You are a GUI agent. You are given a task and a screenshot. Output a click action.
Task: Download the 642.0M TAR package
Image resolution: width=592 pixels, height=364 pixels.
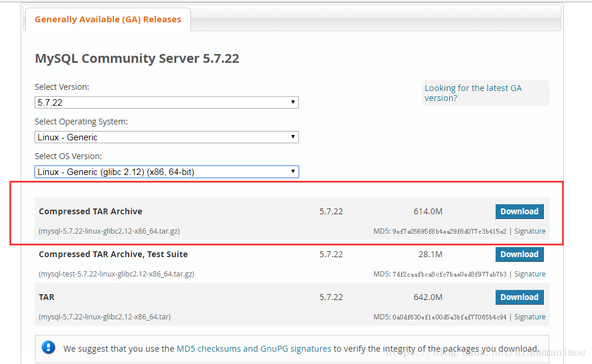pos(519,297)
